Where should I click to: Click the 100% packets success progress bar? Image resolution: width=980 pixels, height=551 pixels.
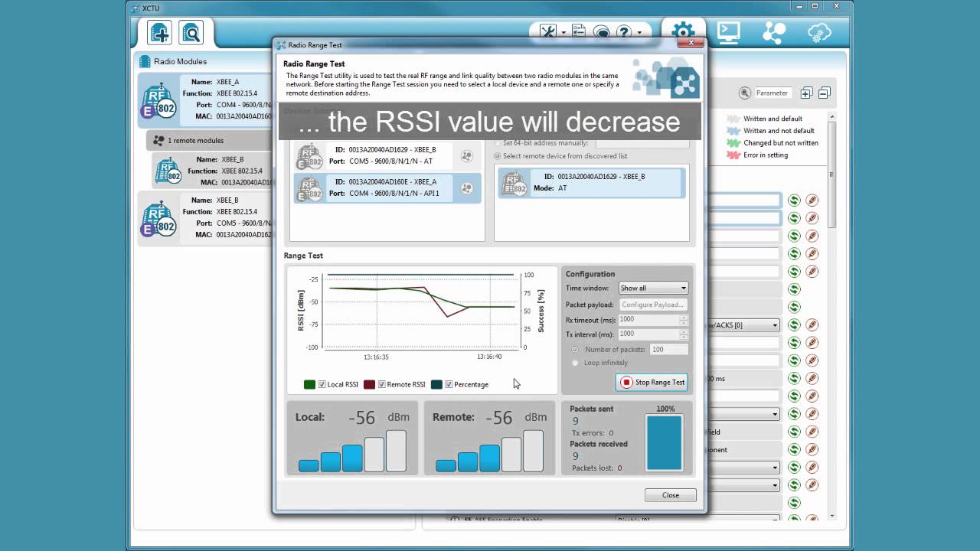pos(664,442)
